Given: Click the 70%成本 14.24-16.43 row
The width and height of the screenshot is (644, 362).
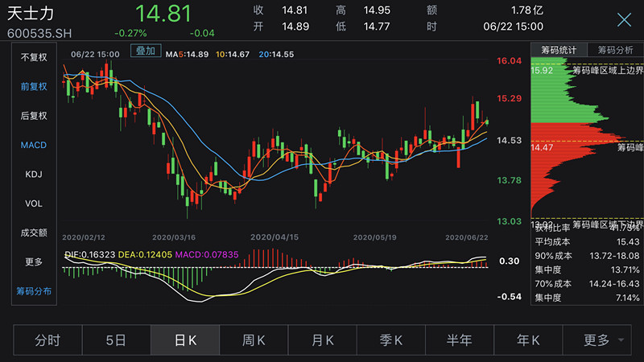Looking at the screenshot, I should pos(587,284).
